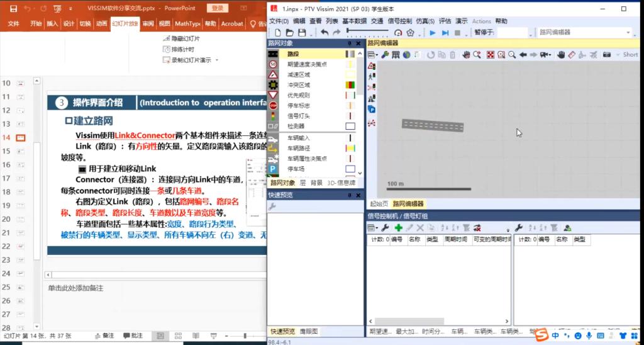Expand the 录制幻灯片演示 dropdown arrow
644x345 pixels.
217,60
